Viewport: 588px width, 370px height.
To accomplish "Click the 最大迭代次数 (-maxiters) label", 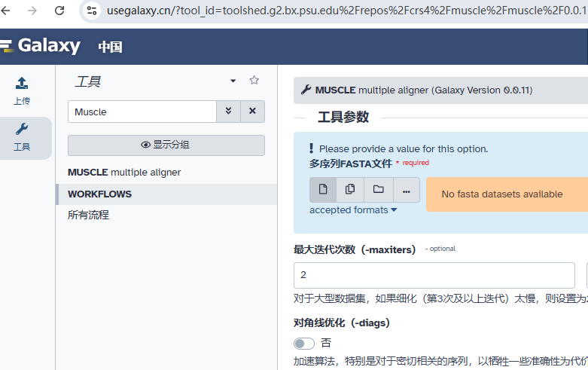I will pyautogui.click(x=355, y=249).
